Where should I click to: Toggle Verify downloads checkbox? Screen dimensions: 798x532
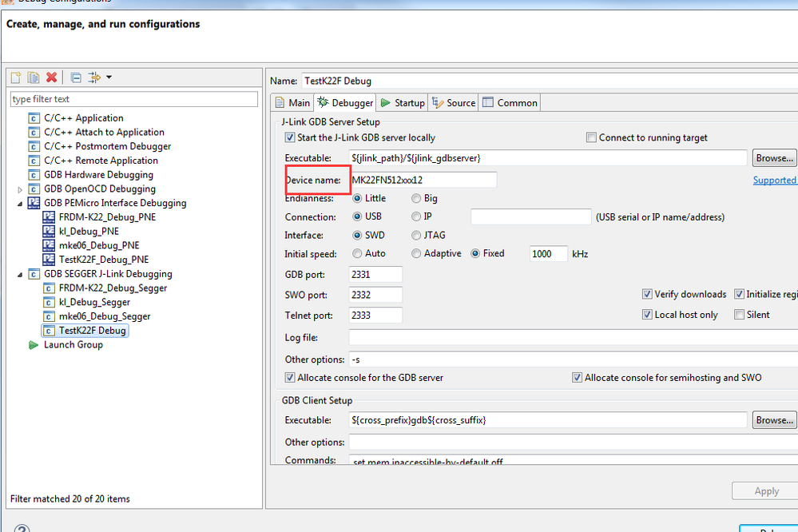[x=647, y=294]
